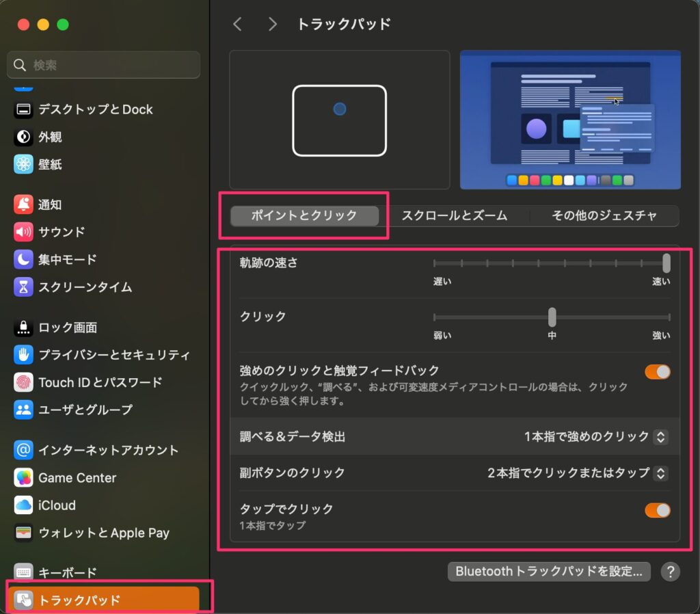Disable 強めのクリックと触覚フィードバック switch
The image size is (700, 614).
point(657,372)
